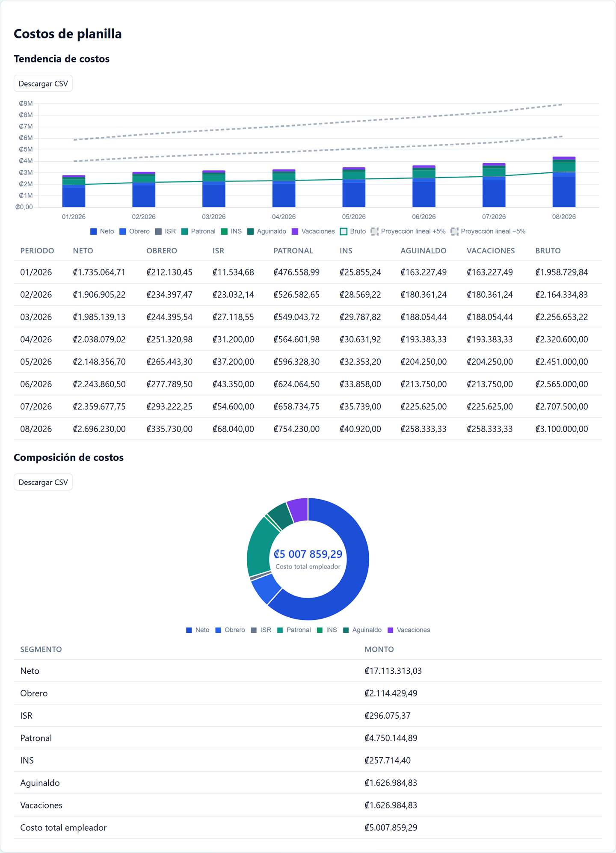Download CSV for Composición de costos

43,482
